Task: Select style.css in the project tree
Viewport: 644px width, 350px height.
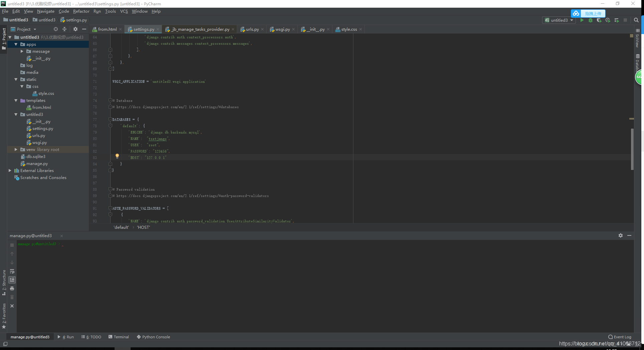Action: pos(46,94)
